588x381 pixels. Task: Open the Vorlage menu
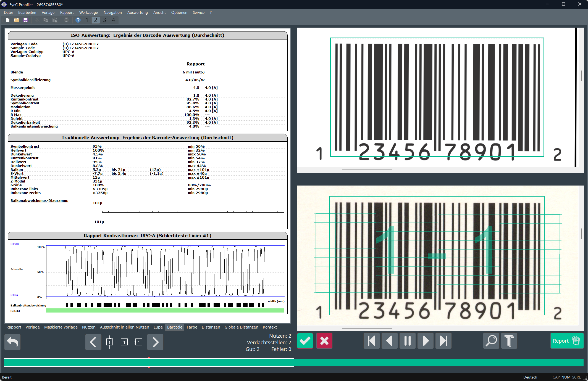point(48,12)
